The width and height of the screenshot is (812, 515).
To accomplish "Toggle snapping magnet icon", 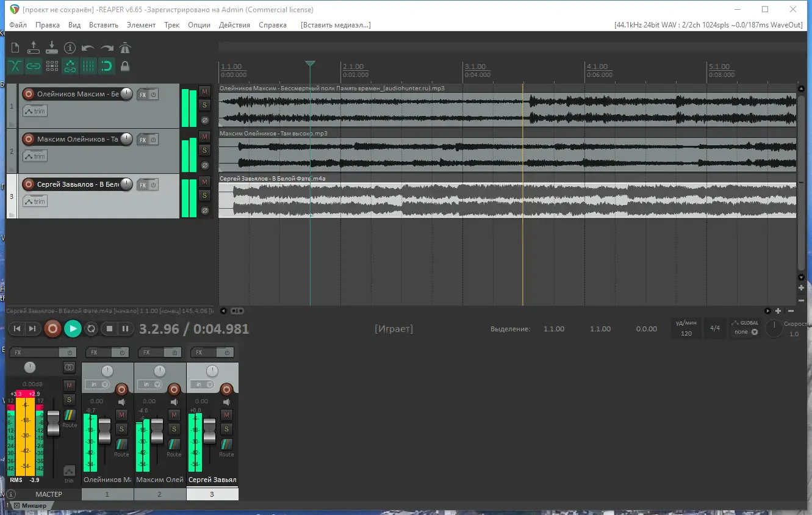I will pos(107,66).
